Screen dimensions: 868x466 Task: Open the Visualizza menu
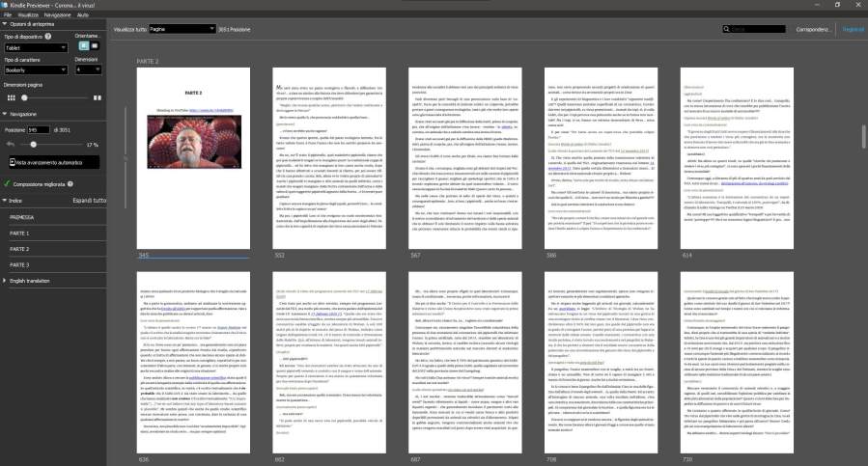click(28, 15)
